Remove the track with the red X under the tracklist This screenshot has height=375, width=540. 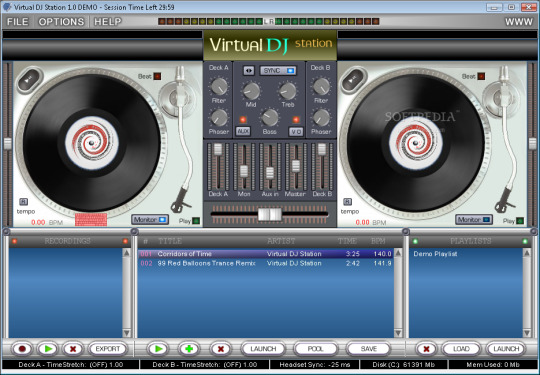[220, 349]
